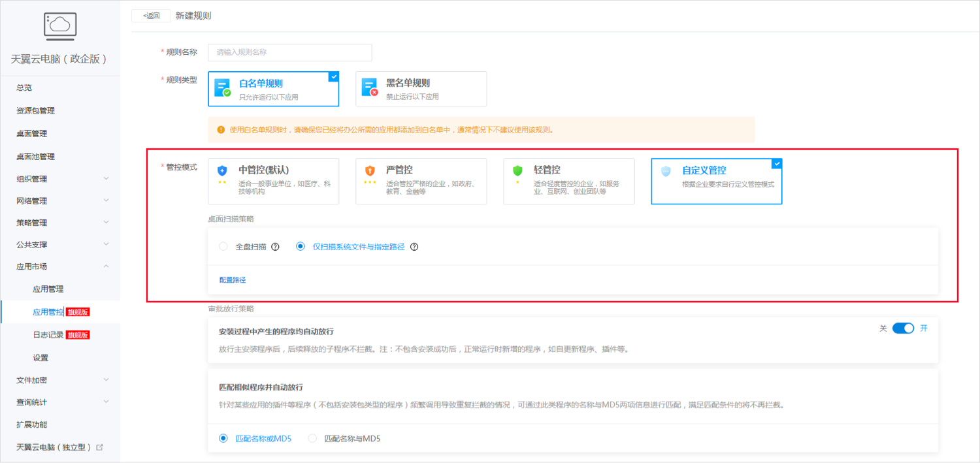Click the 严管控 orange shield icon
The height and width of the screenshot is (463, 980).
[x=369, y=171]
